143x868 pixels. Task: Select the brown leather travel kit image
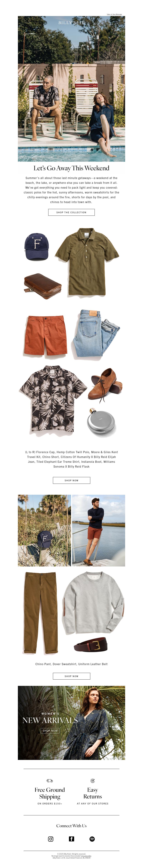tap(43, 286)
